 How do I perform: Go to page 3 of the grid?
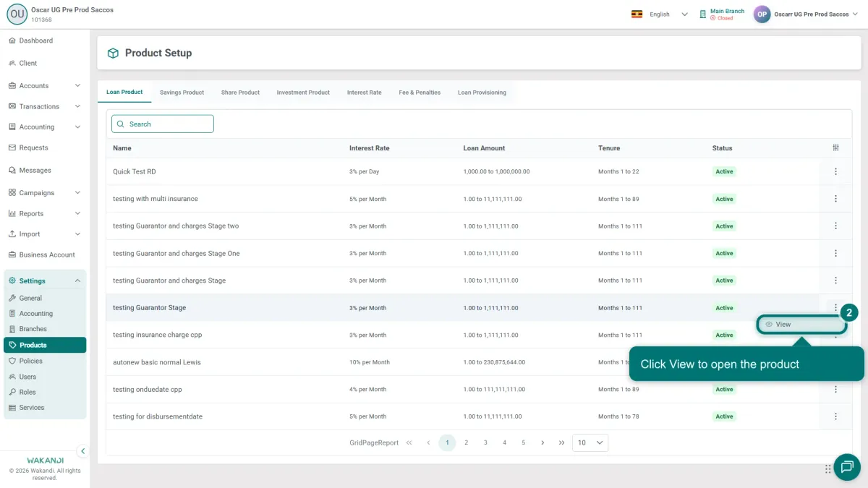pos(485,442)
